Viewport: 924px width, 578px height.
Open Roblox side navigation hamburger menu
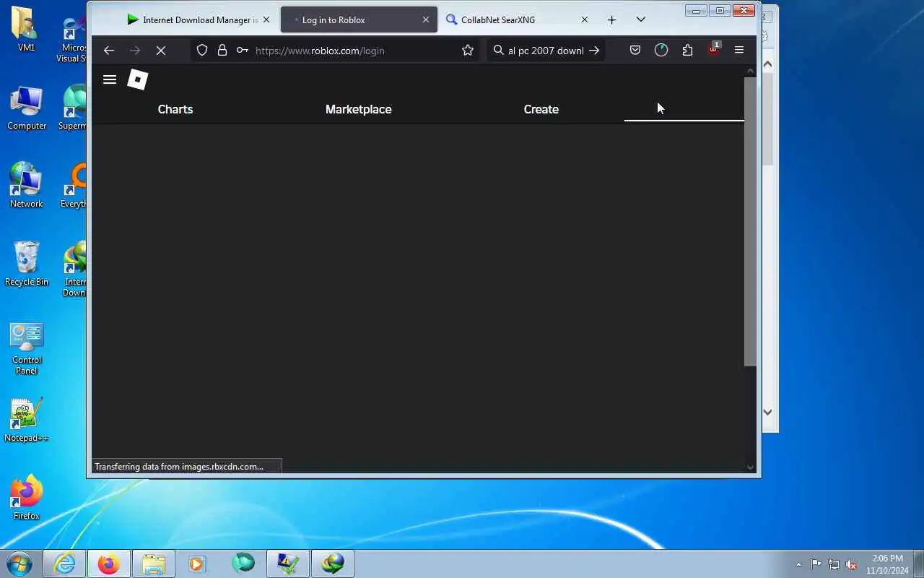tap(110, 79)
